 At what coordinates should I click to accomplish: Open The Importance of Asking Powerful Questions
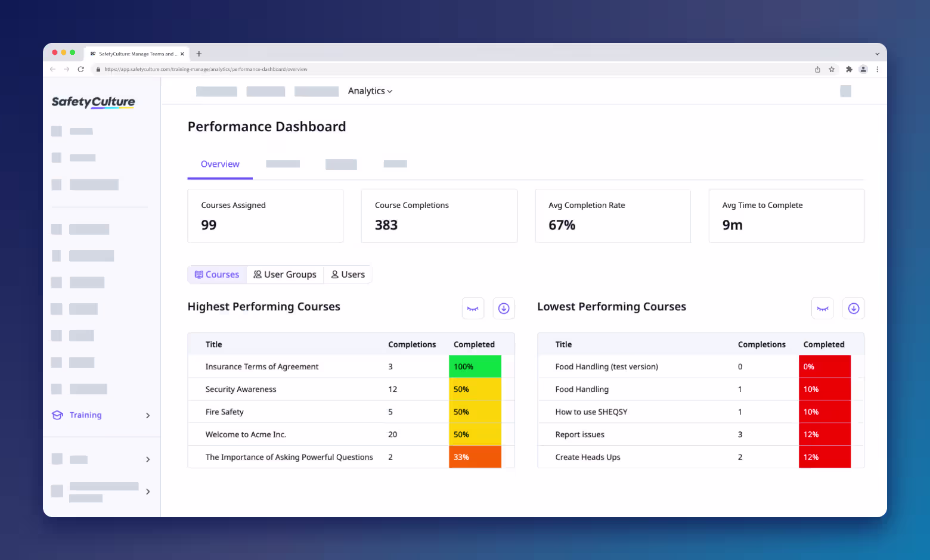coord(351,457)
